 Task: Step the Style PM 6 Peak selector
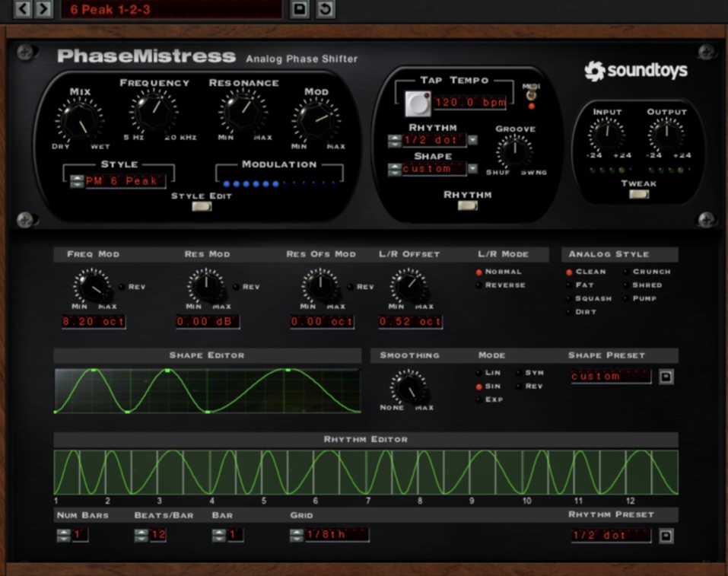tap(77, 181)
